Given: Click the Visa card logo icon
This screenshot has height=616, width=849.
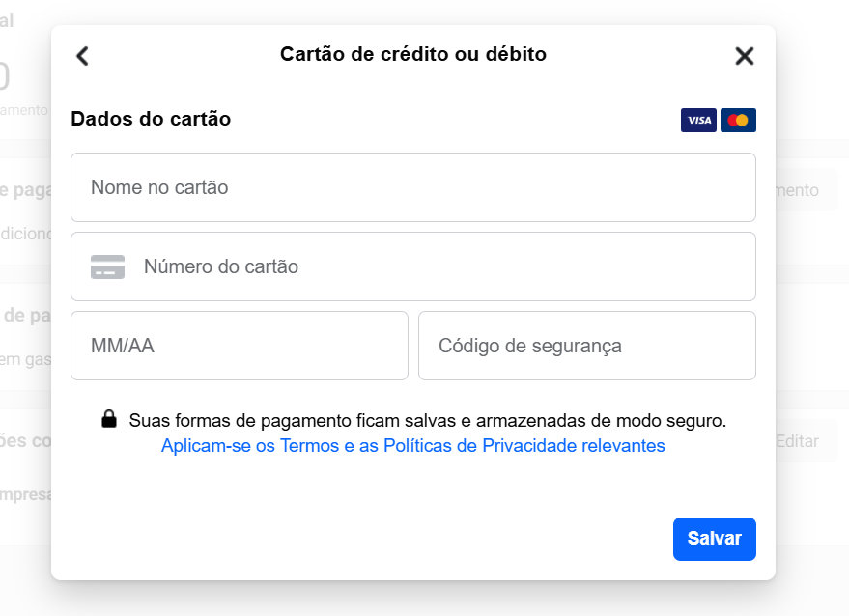Looking at the screenshot, I should 698,120.
